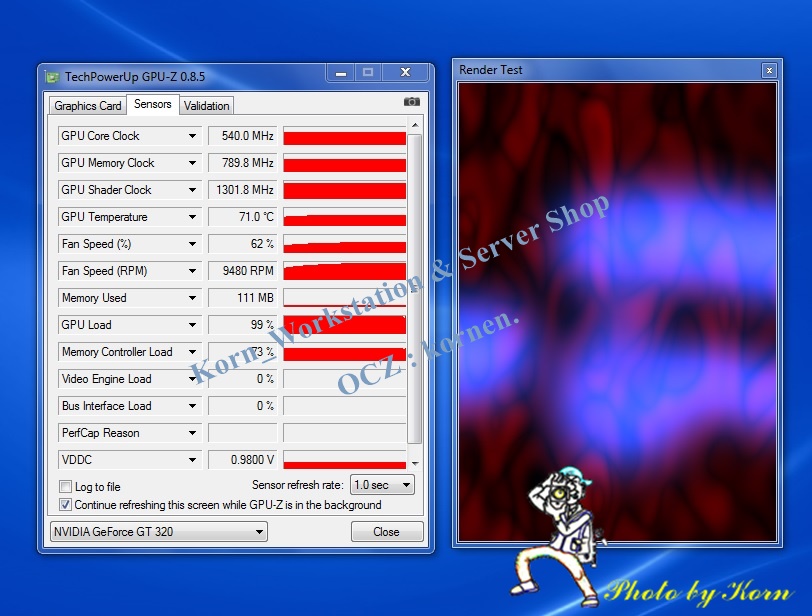The width and height of the screenshot is (812, 616).
Task: Click the 540.0 MHz core clock value
Action: pos(243,136)
